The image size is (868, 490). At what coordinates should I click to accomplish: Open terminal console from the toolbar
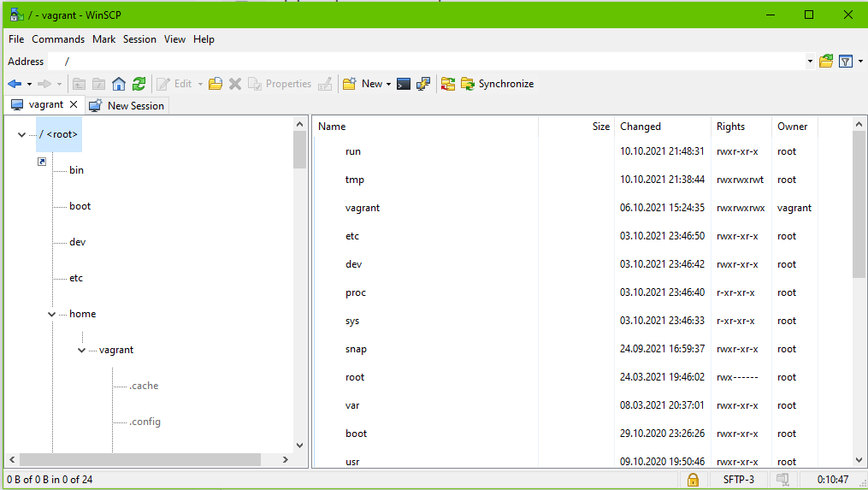coord(404,84)
